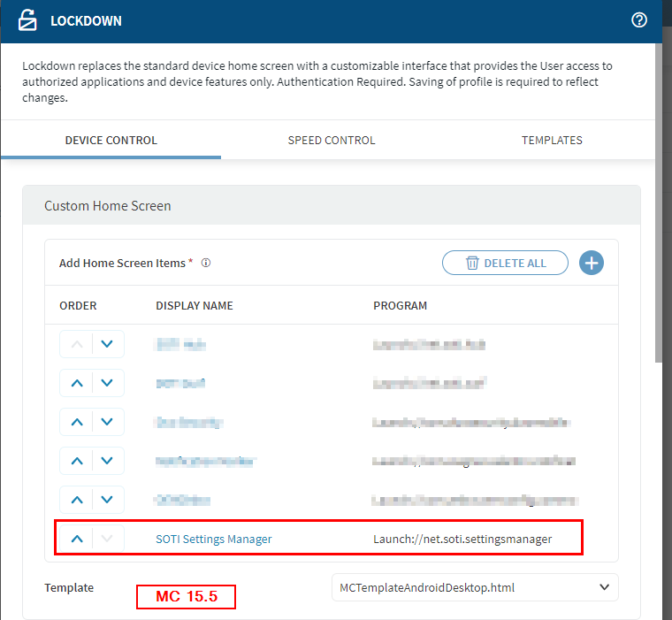Move second row item down
The width and height of the screenshot is (672, 620).
coord(107,383)
